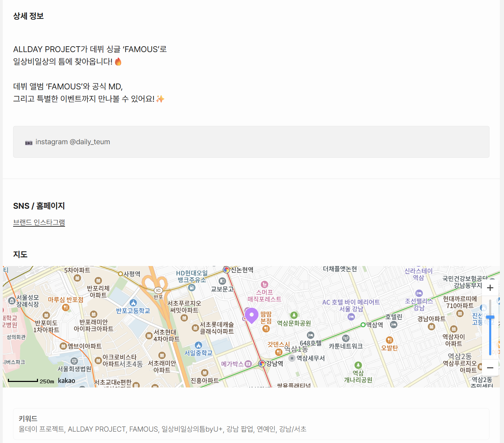Click the 진흥아파트 apartment icon
This screenshot has width=504, height=443.
pyautogui.click(x=205, y=373)
